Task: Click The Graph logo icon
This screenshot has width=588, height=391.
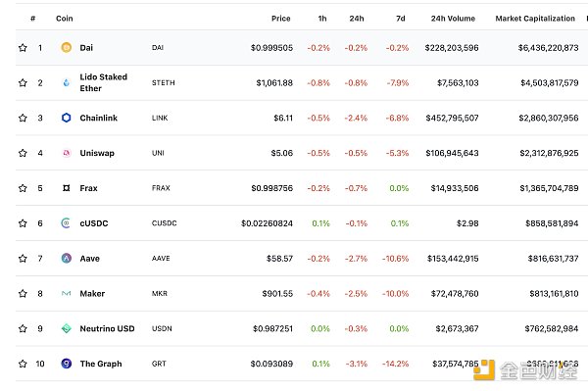Action: click(67, 364)
